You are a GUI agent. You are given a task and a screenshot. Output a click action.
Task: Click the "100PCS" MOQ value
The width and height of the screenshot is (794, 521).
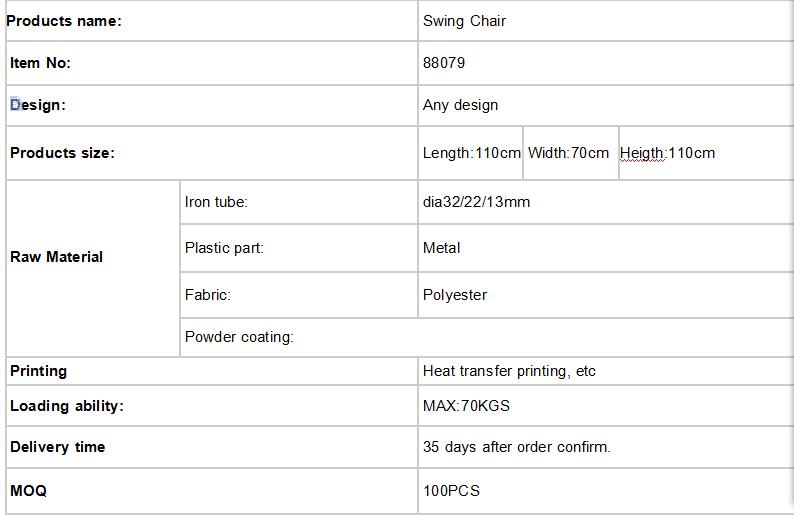[451, 491]
